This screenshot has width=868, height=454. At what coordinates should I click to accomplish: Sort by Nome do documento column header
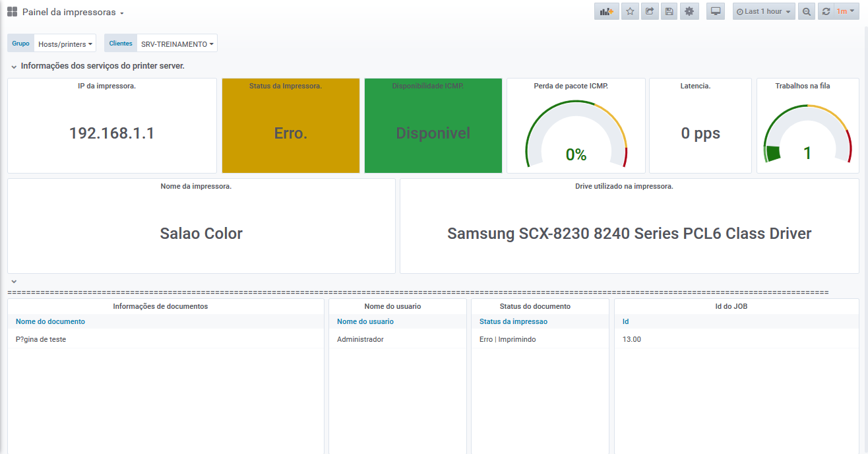pyautogui.click(x=50, y=321)
